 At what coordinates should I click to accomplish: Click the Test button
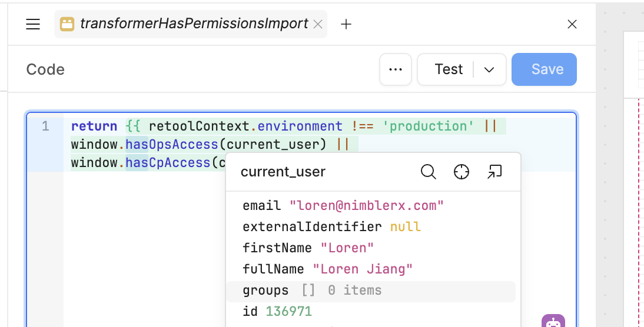pos(449,69)
